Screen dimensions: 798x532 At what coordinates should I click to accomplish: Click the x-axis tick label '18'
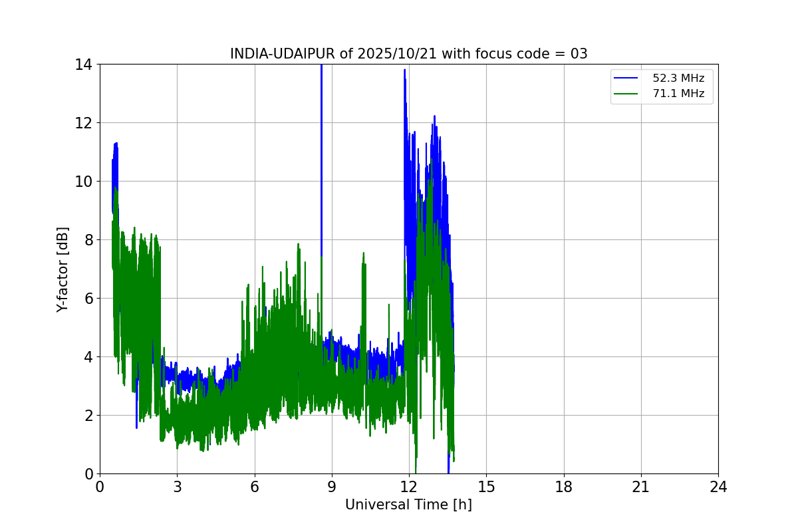(564, 487)
